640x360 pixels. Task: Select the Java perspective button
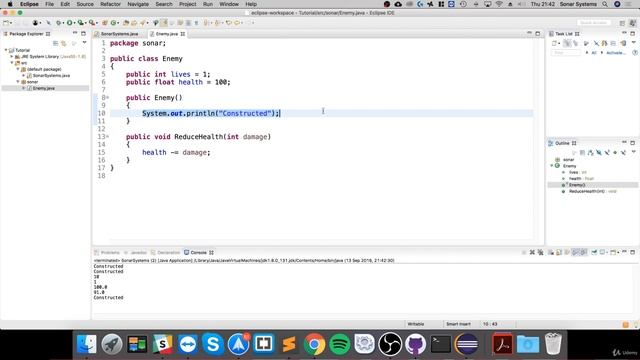click(x=633, y=23)
